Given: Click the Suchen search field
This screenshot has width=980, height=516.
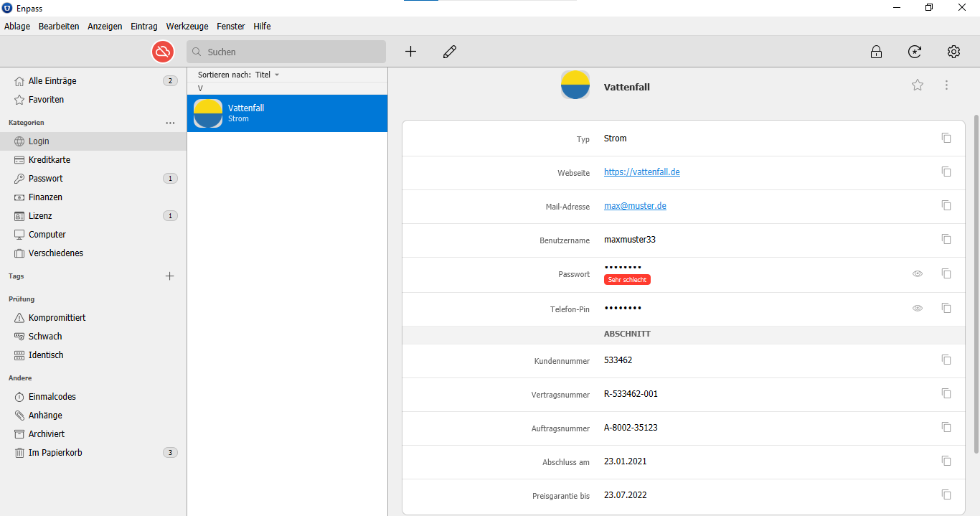Looking at the screenshot, I should tap(286, 52).
